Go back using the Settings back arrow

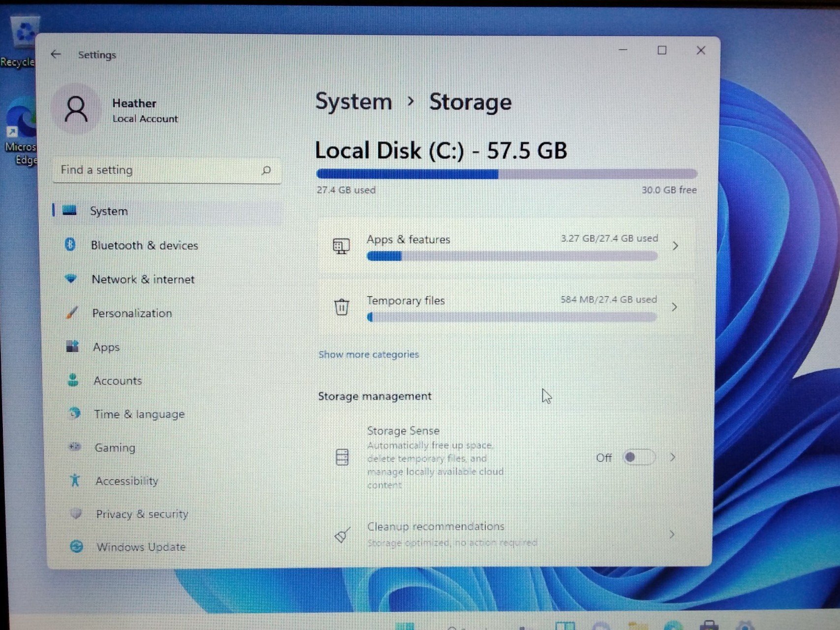point(56,54)
